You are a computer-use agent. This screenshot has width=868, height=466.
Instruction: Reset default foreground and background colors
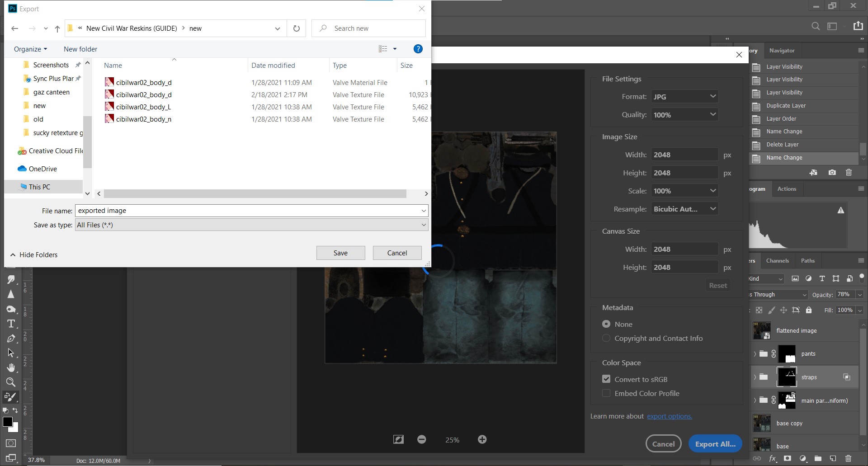pos(5,410)
